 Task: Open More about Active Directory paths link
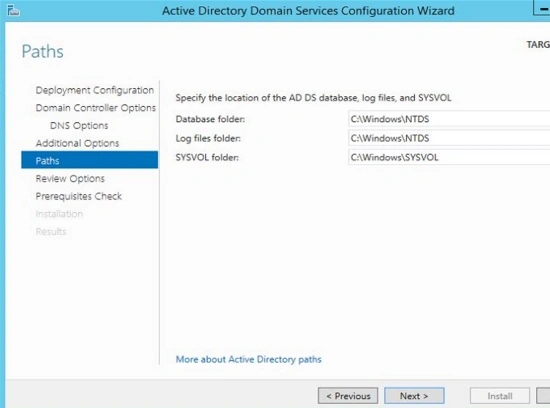pyautogui.click(x=248, y=359)
